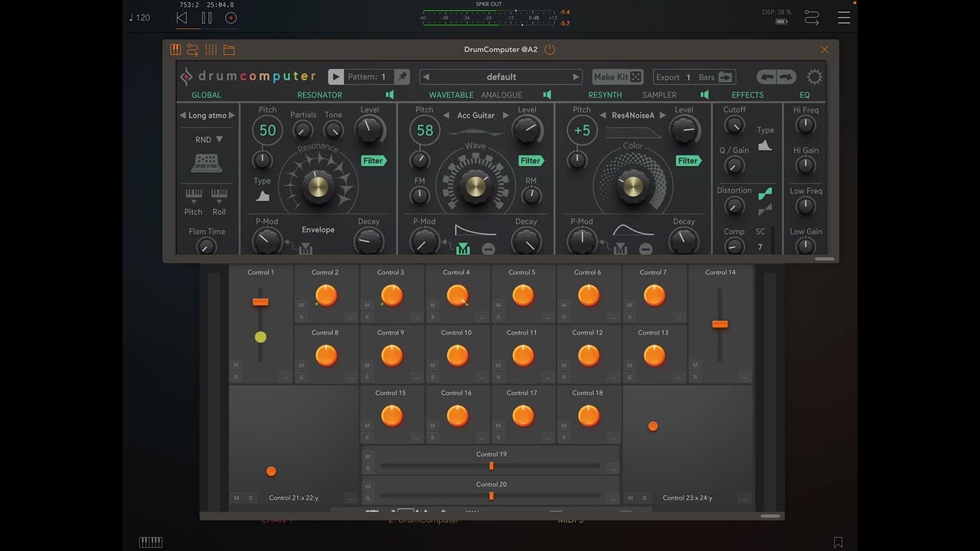The width and height of the screenshot is (980, 551).
Task: Export bars using the export arrow icon
Action: tap(725, 77)
